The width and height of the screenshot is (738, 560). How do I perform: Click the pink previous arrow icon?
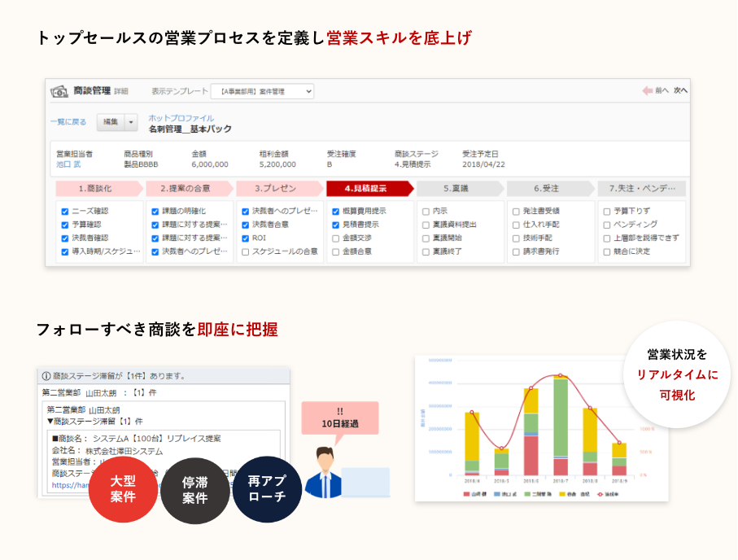(x=648, y=91)
